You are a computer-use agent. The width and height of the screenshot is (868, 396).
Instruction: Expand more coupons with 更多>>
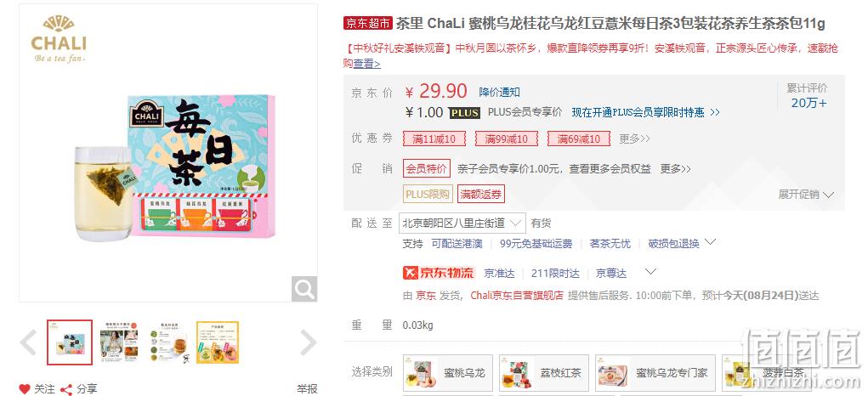pyautogui.click(x=634, y=139)
